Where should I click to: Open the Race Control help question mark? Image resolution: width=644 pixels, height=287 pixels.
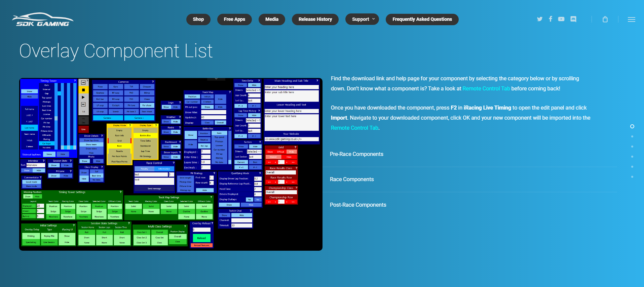174,163
